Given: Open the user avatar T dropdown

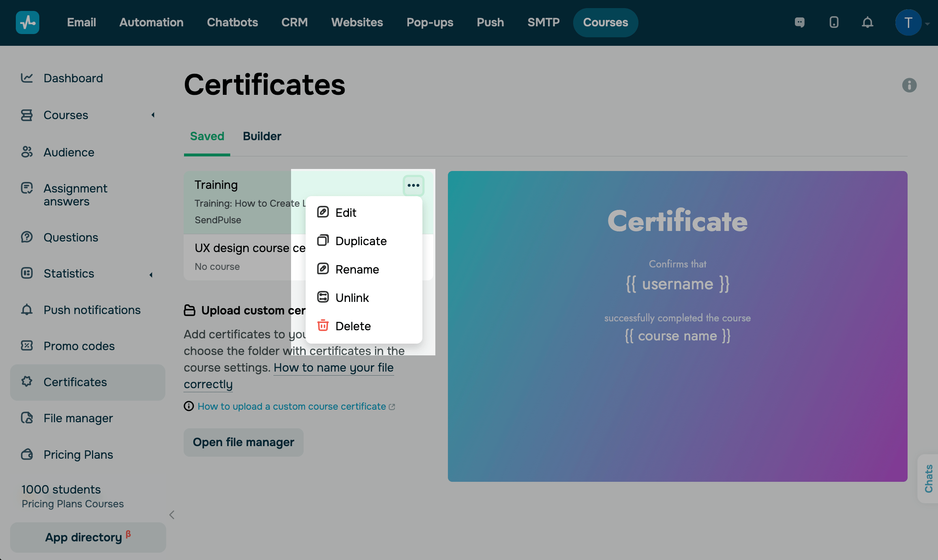Looking at the screenshot, I should pyautogui.click(x=908, y=23).
